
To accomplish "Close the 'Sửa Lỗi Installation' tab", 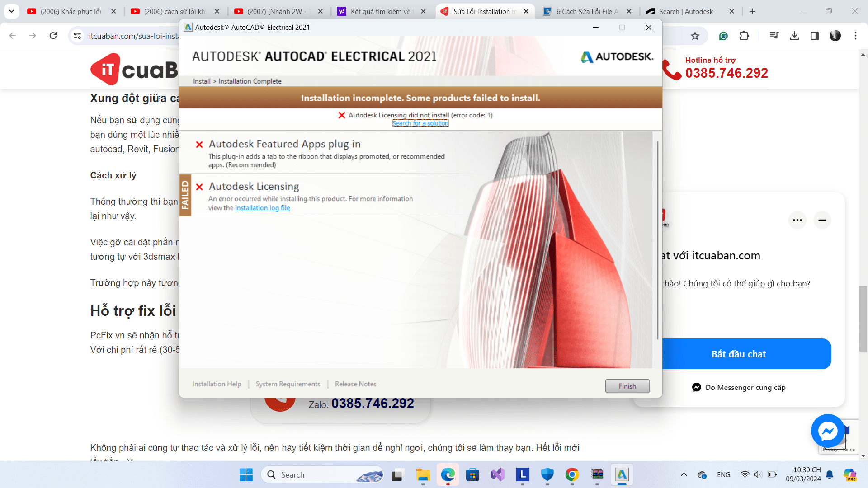I will (526, 11).
